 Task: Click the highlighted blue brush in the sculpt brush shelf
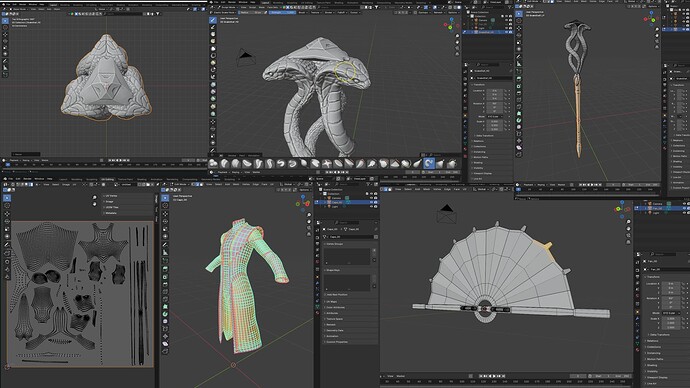click(429, 163)
